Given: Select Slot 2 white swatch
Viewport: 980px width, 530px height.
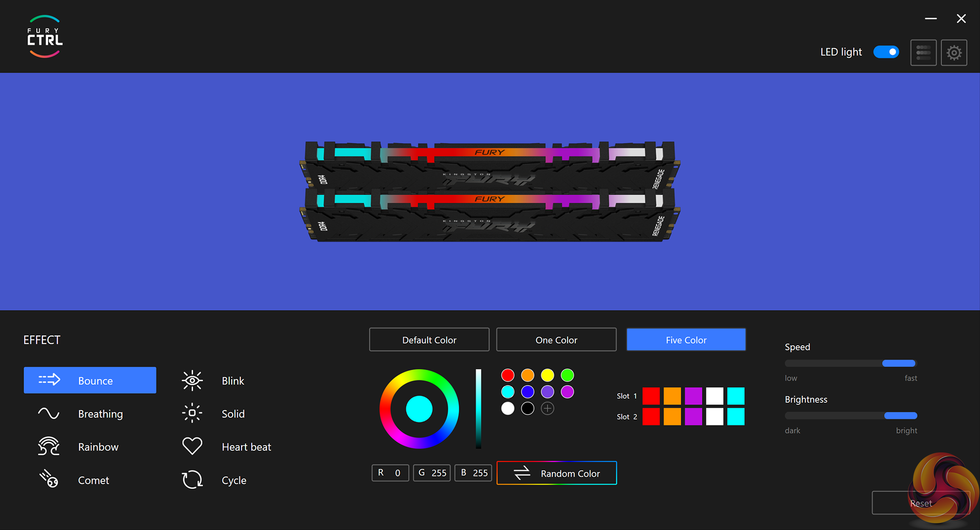Looking at the screenshot, I should pyautogui.click(x=715, y=417).
